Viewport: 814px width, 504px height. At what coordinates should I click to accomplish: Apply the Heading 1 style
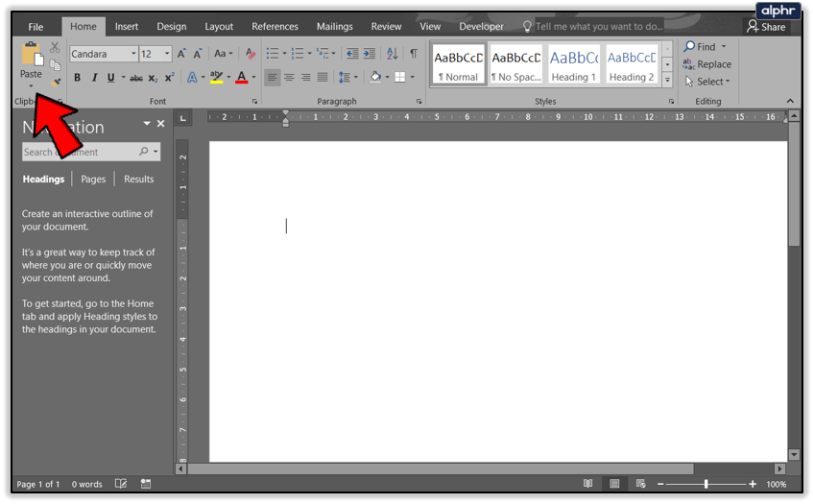[574, 64]
